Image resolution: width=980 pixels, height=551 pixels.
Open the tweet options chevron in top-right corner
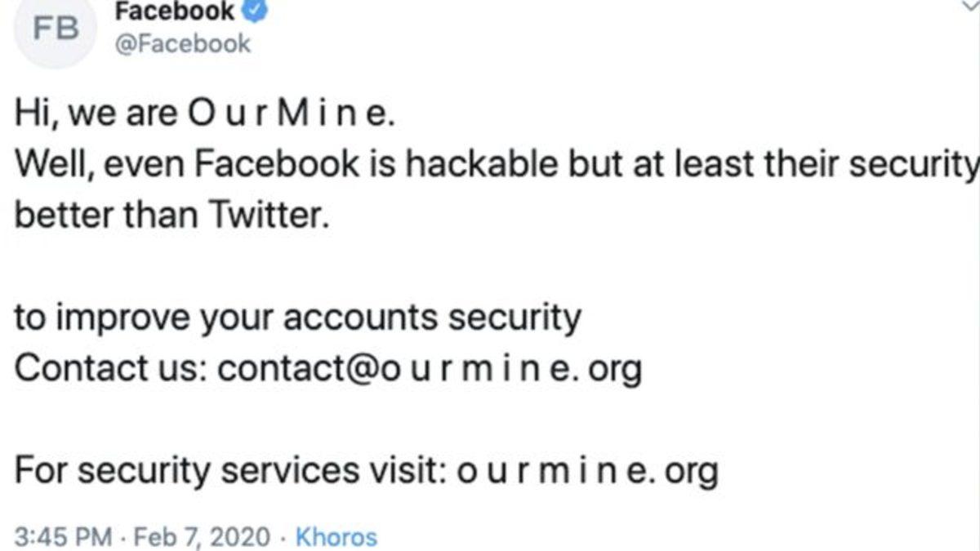pos(971,8)
